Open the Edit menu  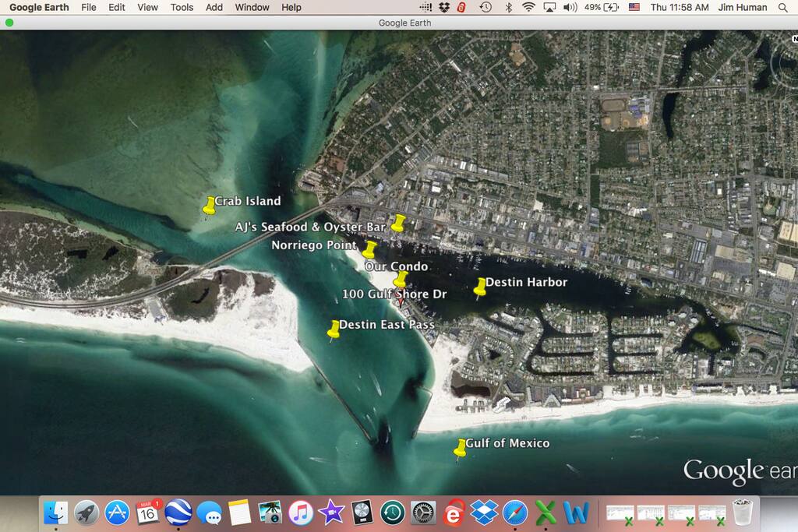tap(117, 7)
